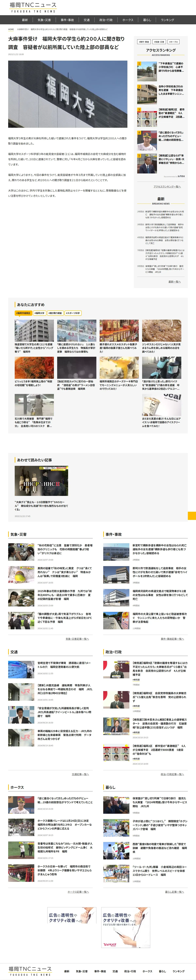Image resolution: width=196 pixels, height=980 pixels.
Task: Open rank 4 article 逆に面白くなってきた
Action: point(171,136)
